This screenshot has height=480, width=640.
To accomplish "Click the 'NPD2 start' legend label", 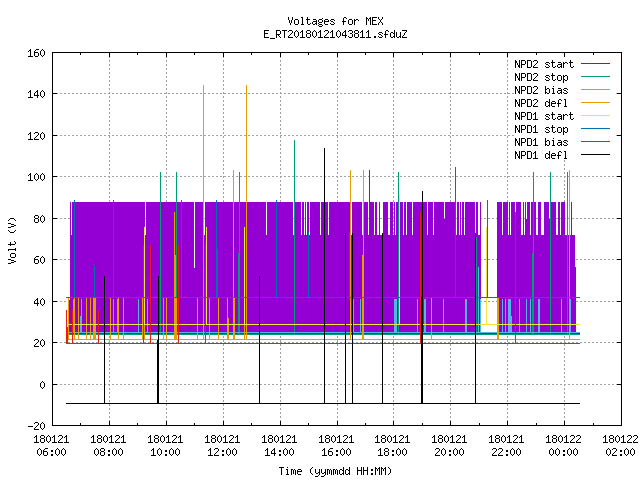I will (544, 64).
